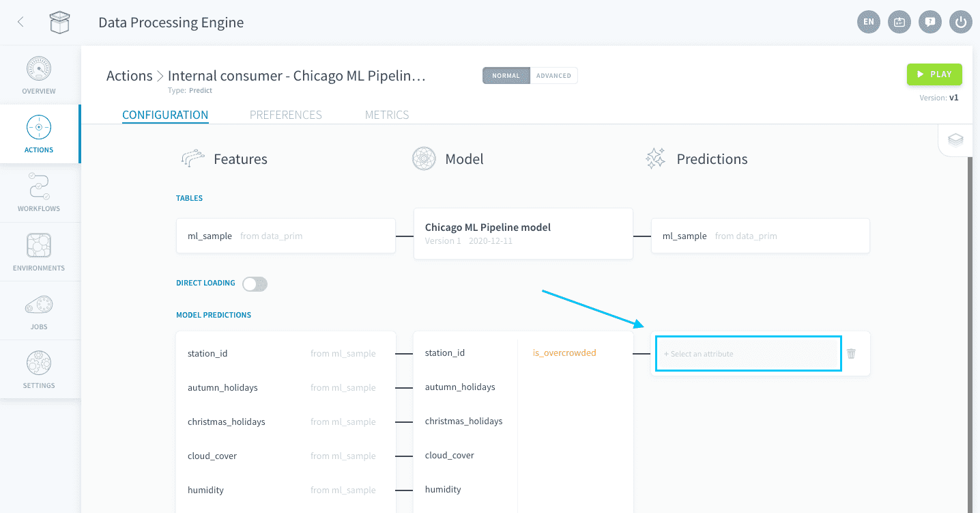Click autumn_holidays in the model column
The width and height of the screenshot is (980, 513).
point(460,387)
